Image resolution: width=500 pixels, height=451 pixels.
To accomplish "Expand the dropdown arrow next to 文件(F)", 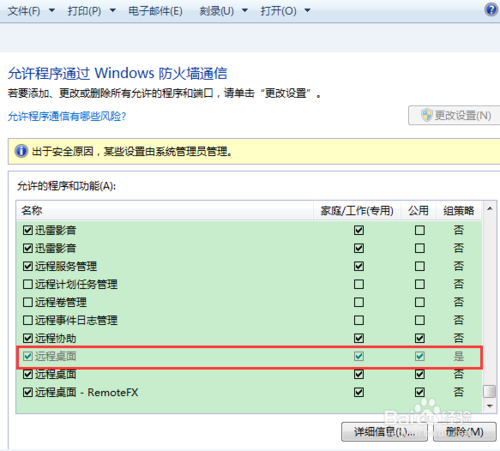I will [52, 11].
